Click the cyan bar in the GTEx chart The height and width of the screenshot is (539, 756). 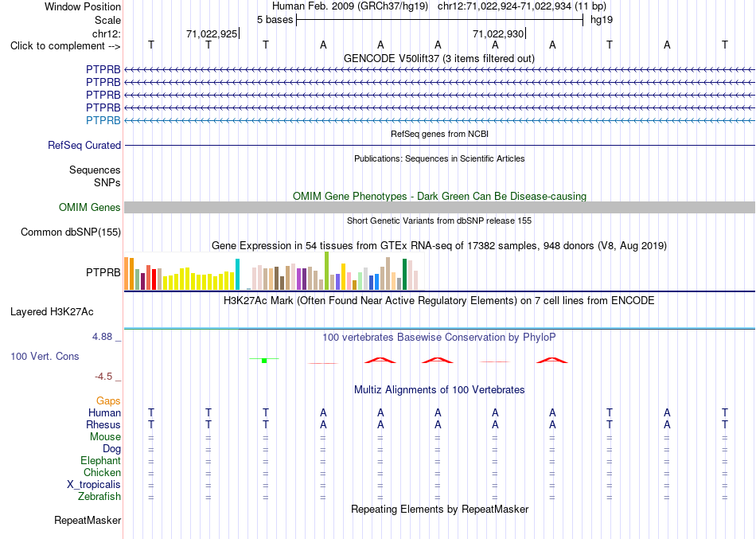tap(237, 274)
